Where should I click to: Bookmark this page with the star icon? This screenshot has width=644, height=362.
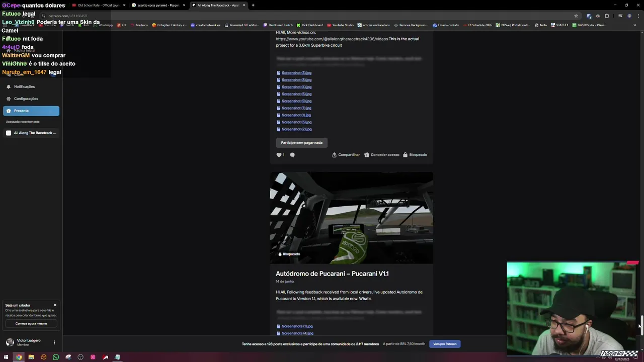coord(576,16)
